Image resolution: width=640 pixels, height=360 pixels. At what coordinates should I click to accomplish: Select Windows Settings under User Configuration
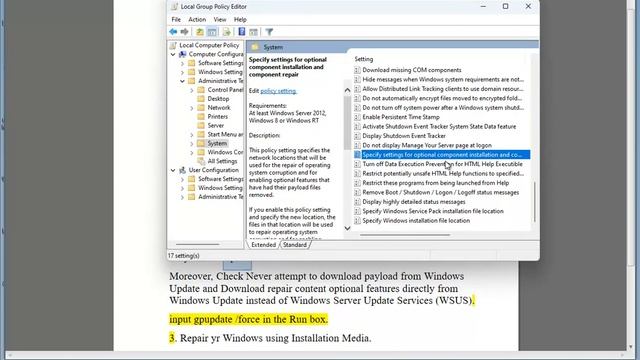pyautogui.click(x=220, y=188)
